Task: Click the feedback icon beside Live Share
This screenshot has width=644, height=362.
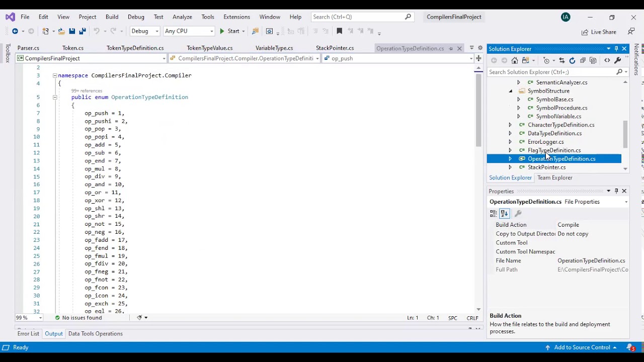Action: 631,32
